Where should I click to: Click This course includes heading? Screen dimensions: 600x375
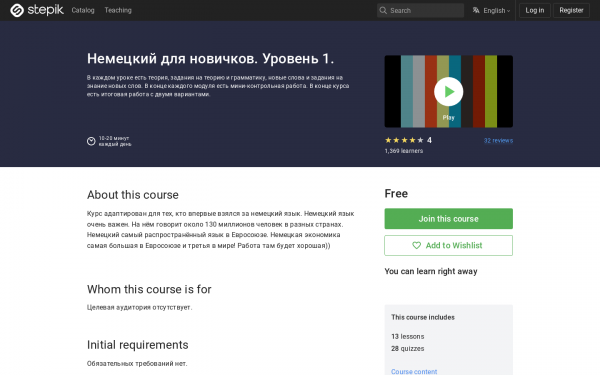tap(423, 317)
